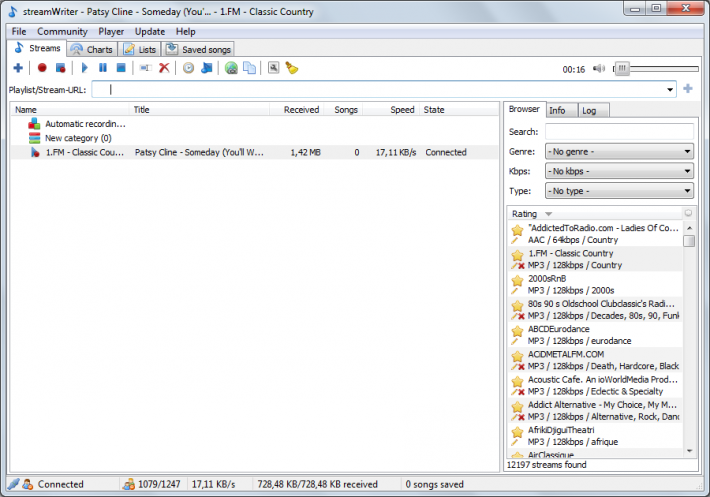This screenshot has width=710, height=497.
Task: Sort stream list by State column
Action: (459, 110)
